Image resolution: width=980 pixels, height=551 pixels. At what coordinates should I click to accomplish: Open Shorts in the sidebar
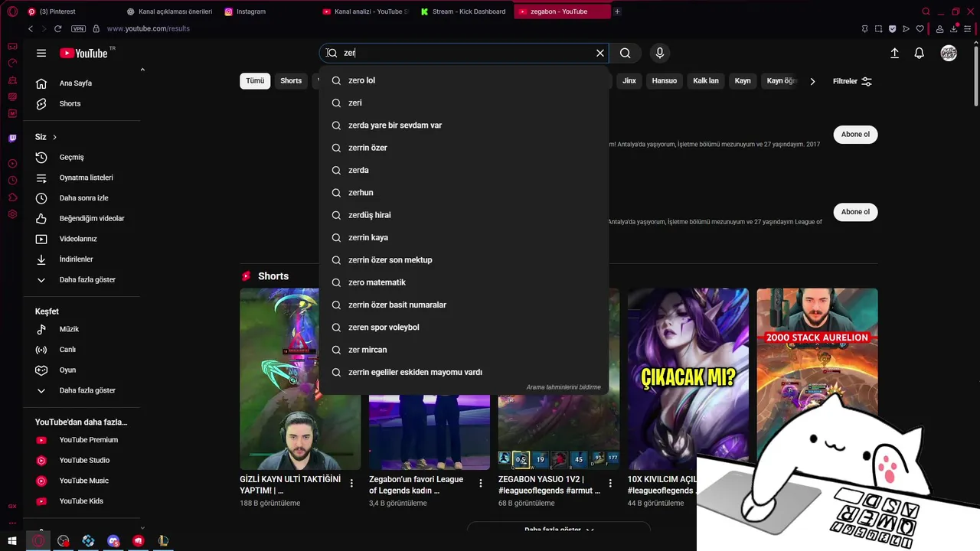click(x=82, y=103)
